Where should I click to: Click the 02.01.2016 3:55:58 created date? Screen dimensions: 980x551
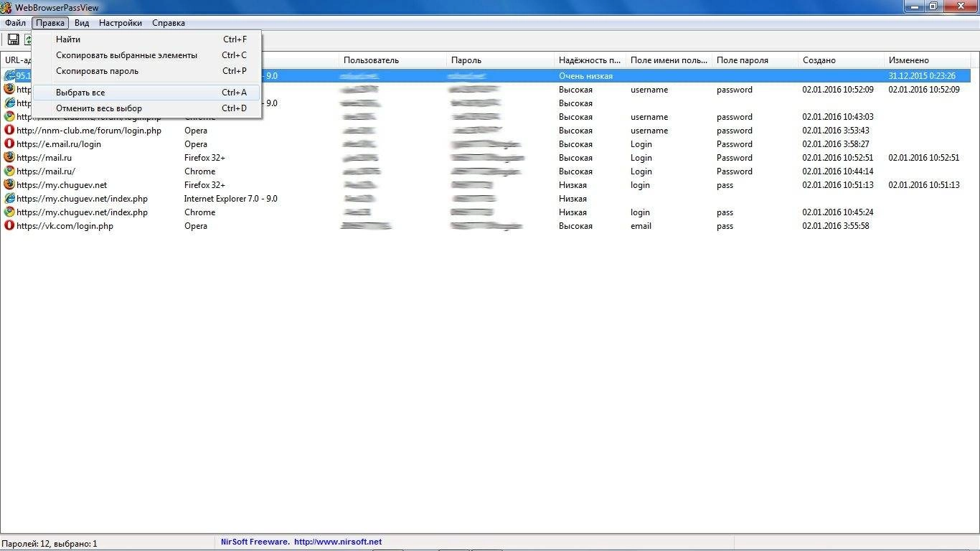tap(836, 226)
